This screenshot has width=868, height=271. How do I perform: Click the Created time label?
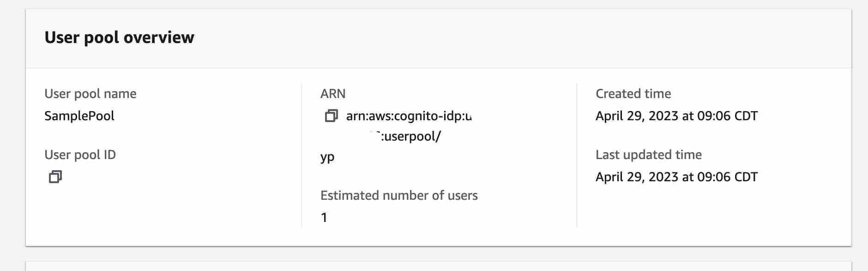pos(633,93)
